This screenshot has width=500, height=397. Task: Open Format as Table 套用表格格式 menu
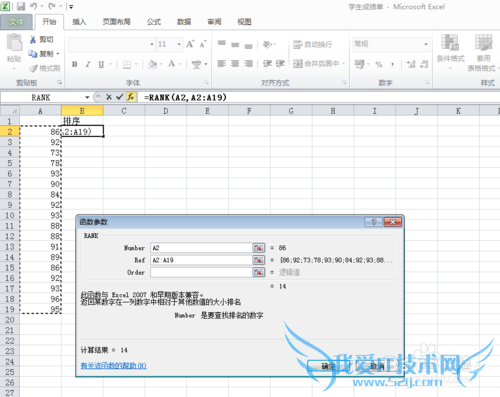(x=483, y=53)
